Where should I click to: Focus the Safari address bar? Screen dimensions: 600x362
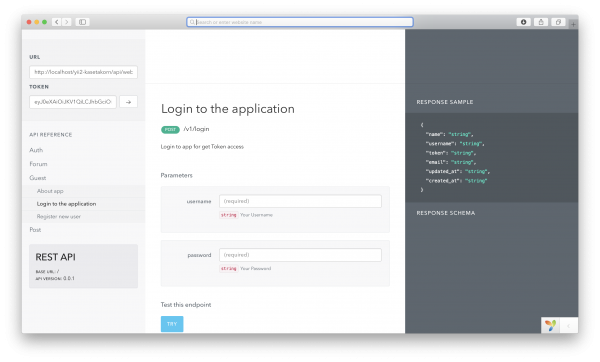(300, 22)
